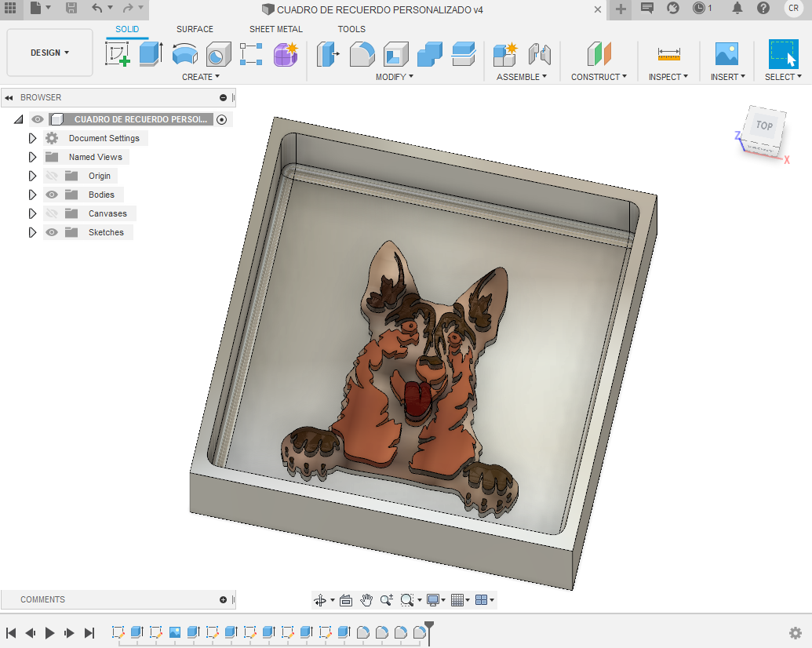
Task: Open a new design tab
Action: 621,9
